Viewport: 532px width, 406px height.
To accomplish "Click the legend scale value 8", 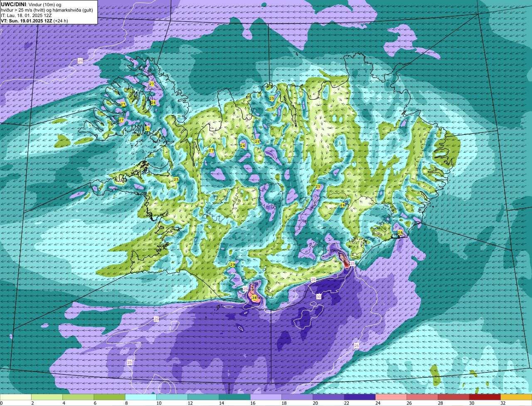I will [x=126, y=403].
